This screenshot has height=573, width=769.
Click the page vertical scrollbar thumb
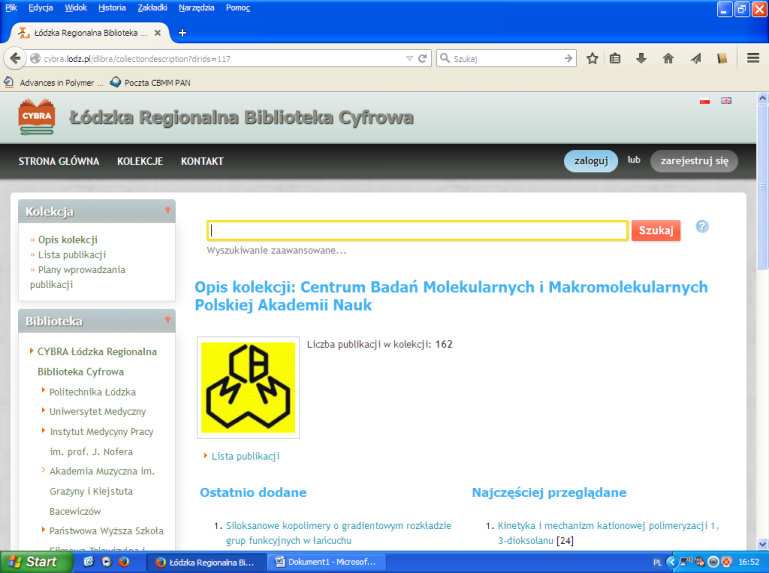click(762, 186)
